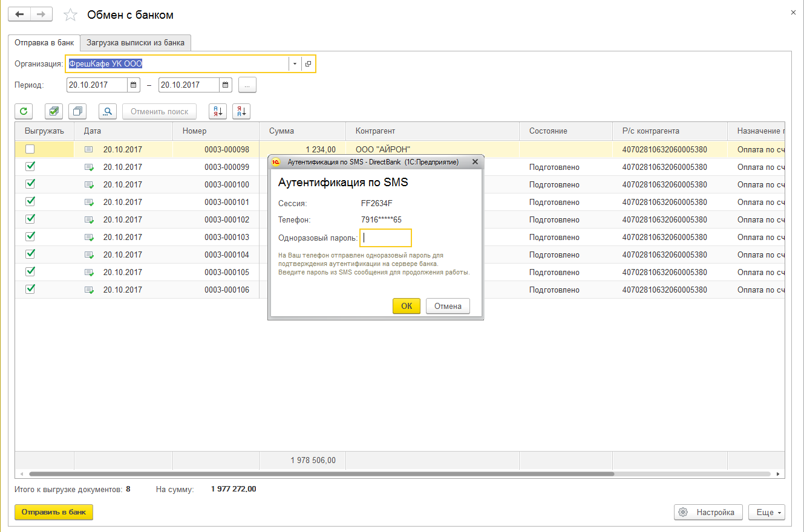This screenshot has height=532, width=804.
Task: Go forward using the right arrow button
Action: 41,14
